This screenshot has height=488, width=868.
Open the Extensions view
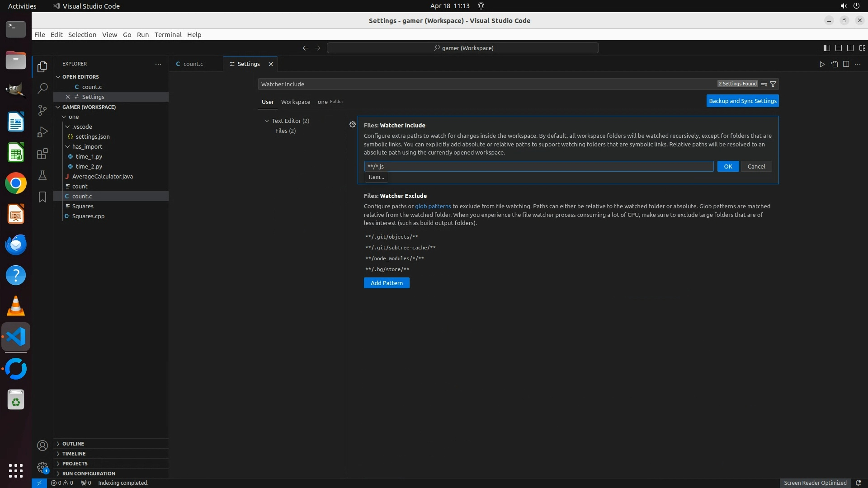pos(42,154)
